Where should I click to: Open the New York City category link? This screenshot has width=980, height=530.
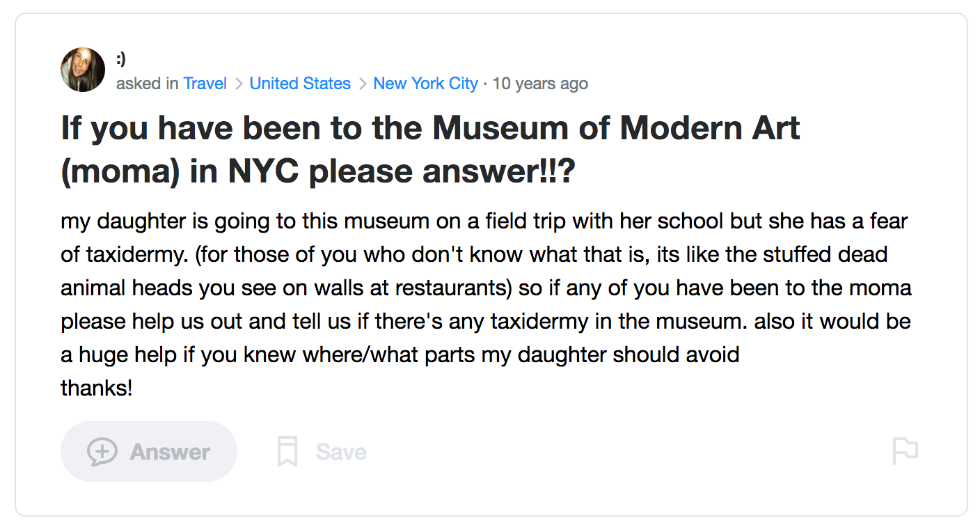click(x=425, y=84)
